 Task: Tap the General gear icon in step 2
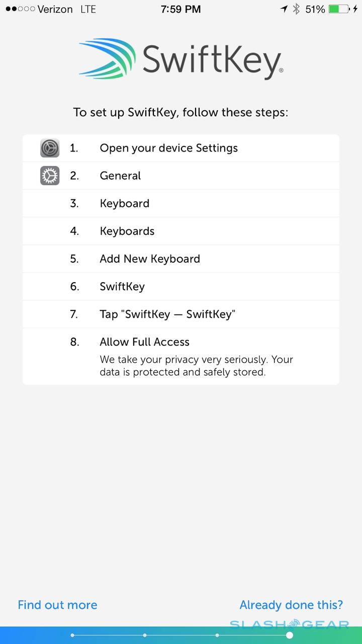[x=50, y=176]
